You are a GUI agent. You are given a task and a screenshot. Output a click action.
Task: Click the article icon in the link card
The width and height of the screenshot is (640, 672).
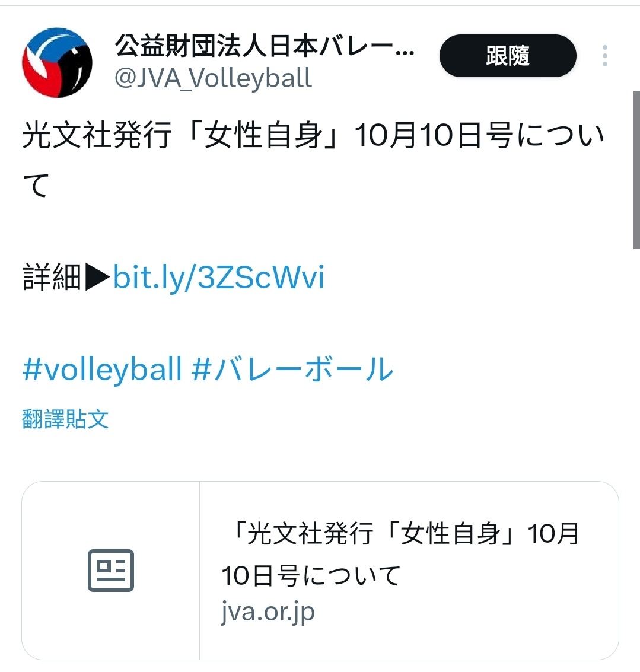(110, 570)
